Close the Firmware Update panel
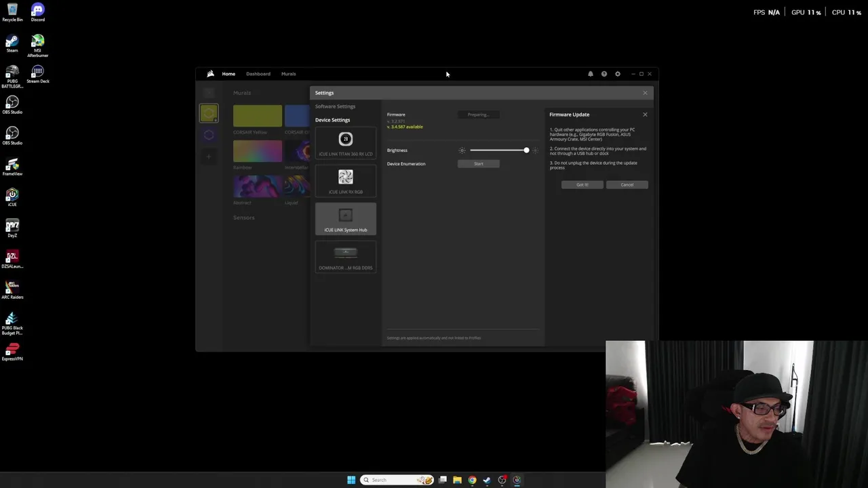The height and width of the screenshot is (488, 868). click(x=645, y=115)
